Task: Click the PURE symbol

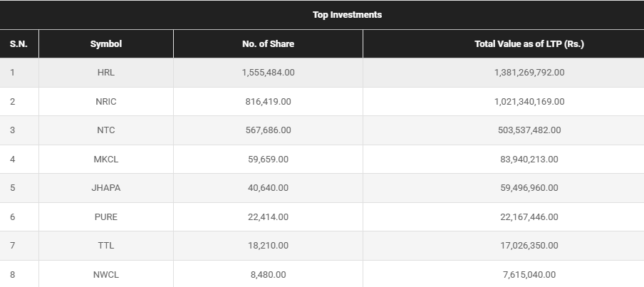Action: (105, 217)
